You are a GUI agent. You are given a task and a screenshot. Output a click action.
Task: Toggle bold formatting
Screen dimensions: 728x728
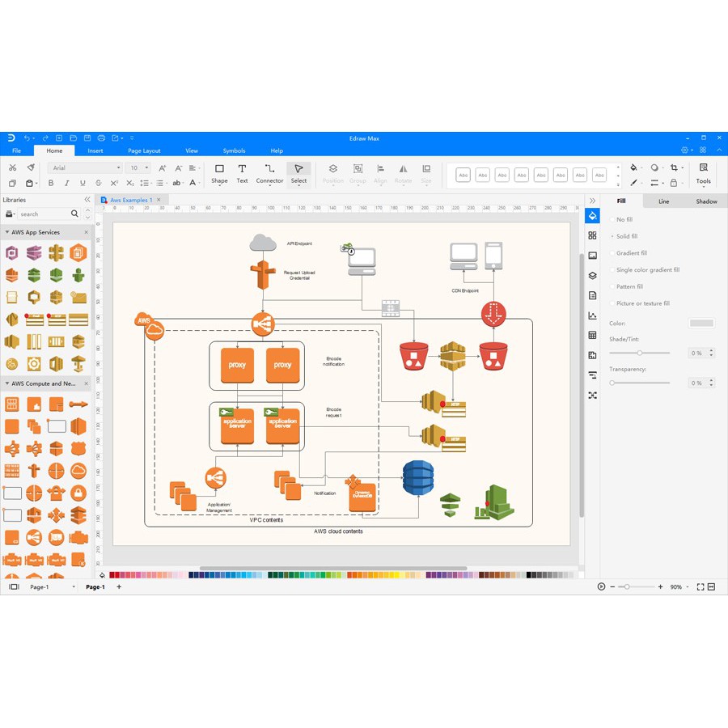tap(51, 183)
